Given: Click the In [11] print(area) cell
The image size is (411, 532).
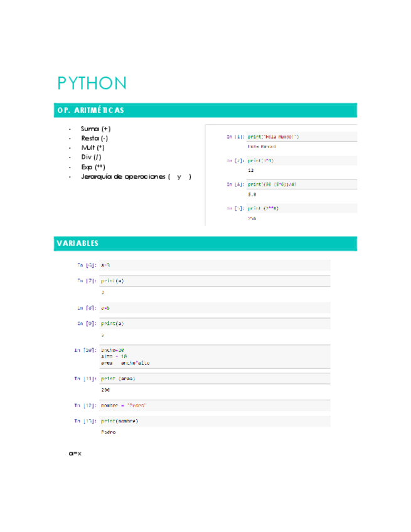Looking at the screenshot, I should click(215, 379).
